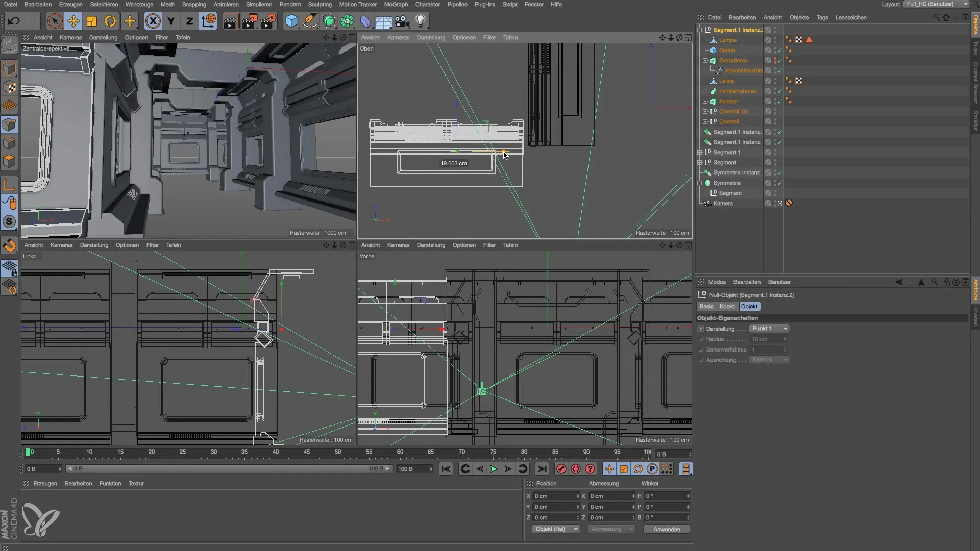Open the Sculpting menu
Image resolution: width=980 pixels, height=551 pixels.
tap(320, 4)
